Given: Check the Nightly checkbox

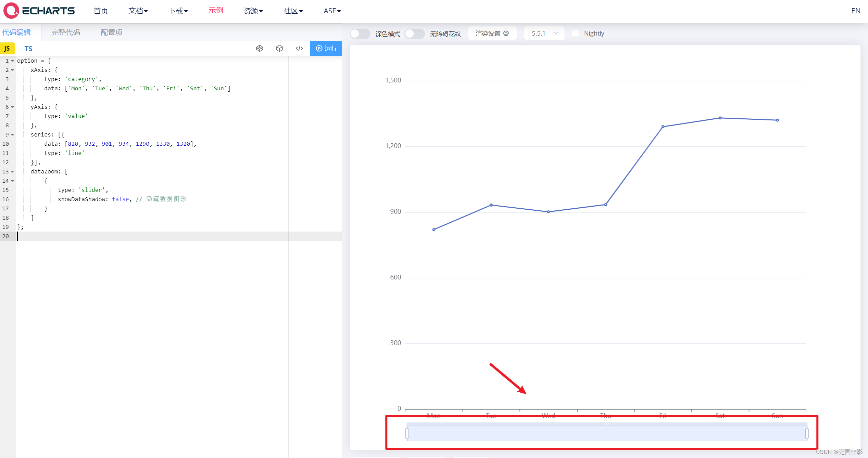Looking at the screenshot, I should click(x=576, y=34).
